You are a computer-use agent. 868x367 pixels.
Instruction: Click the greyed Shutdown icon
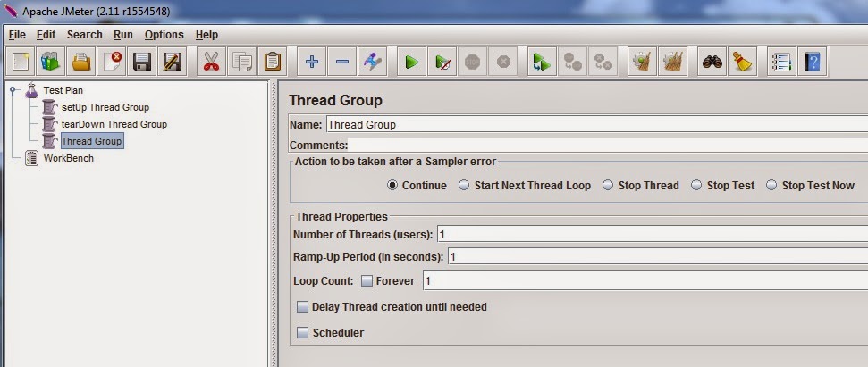502,62
